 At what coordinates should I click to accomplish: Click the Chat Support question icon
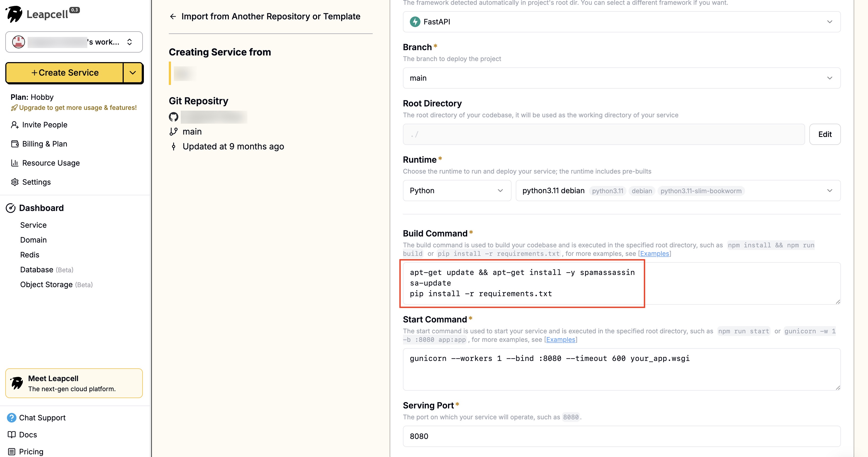tap(11, 418)
